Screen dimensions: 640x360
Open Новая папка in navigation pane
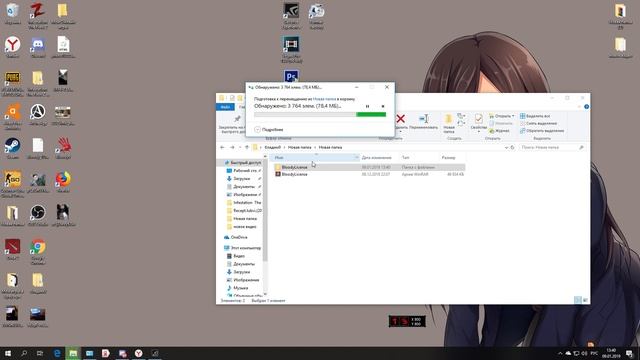coord(242,219)
